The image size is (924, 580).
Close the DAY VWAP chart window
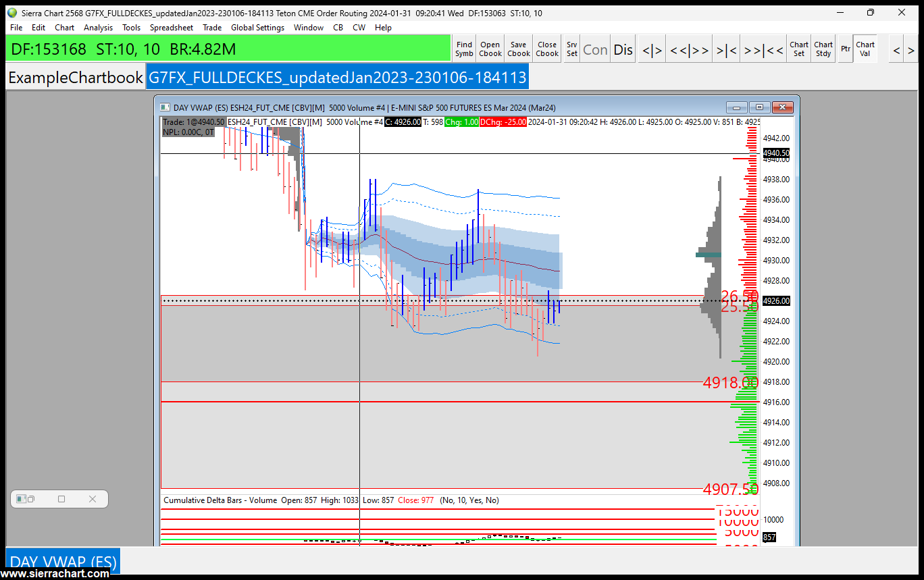pyautogui.click(x=782, y=107)
